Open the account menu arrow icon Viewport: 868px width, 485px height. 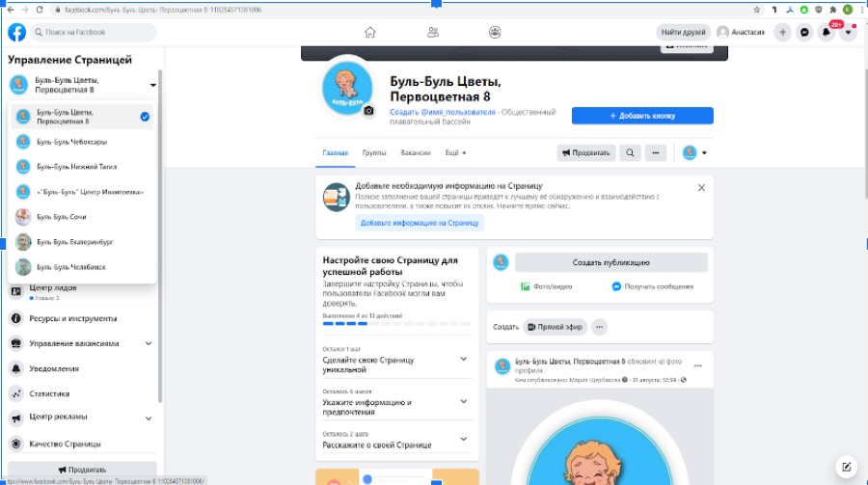848,32
